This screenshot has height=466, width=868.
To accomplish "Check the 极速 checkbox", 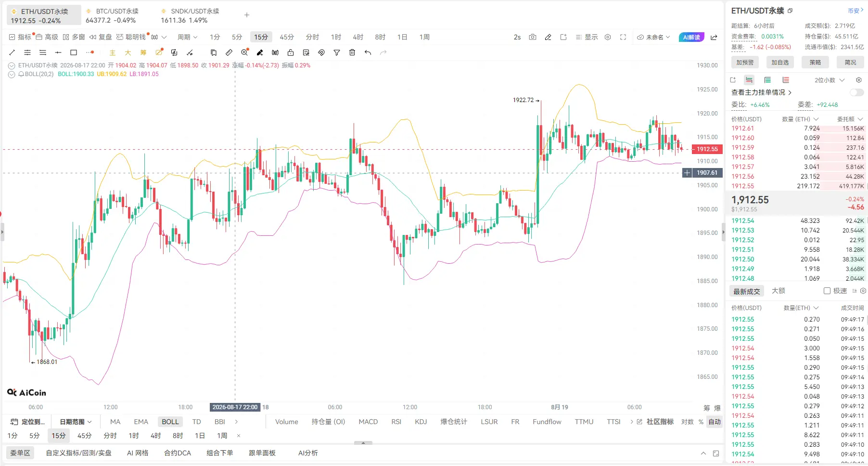I will click(827, 291).
